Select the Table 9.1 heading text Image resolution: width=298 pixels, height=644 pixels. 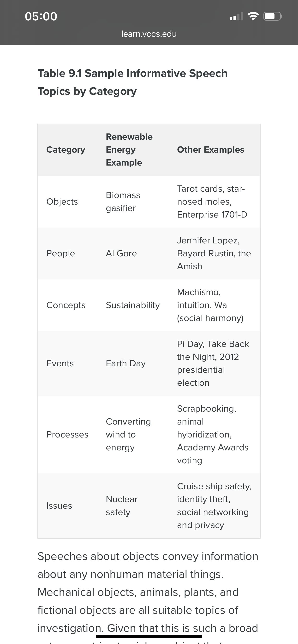click(132, 82)
